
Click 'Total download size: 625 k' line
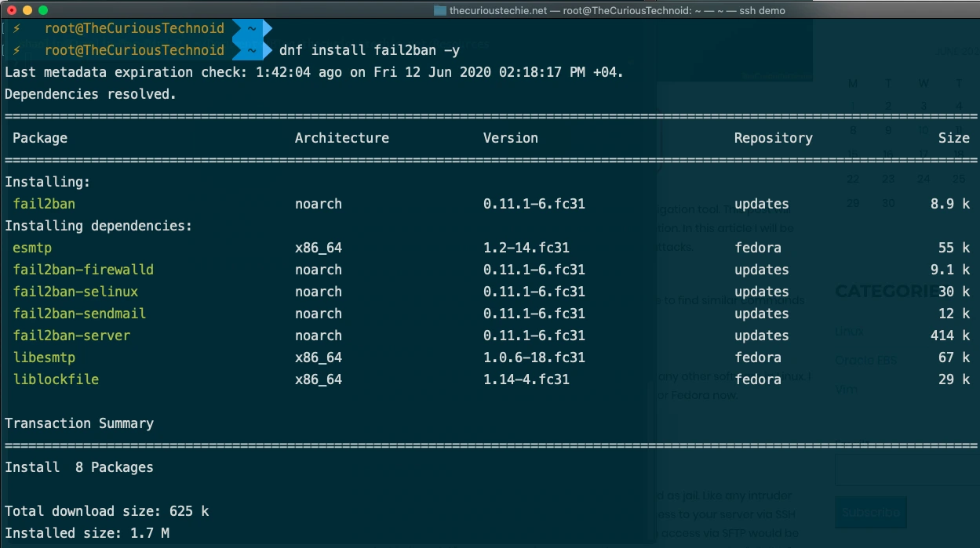(x=107, y=511)
